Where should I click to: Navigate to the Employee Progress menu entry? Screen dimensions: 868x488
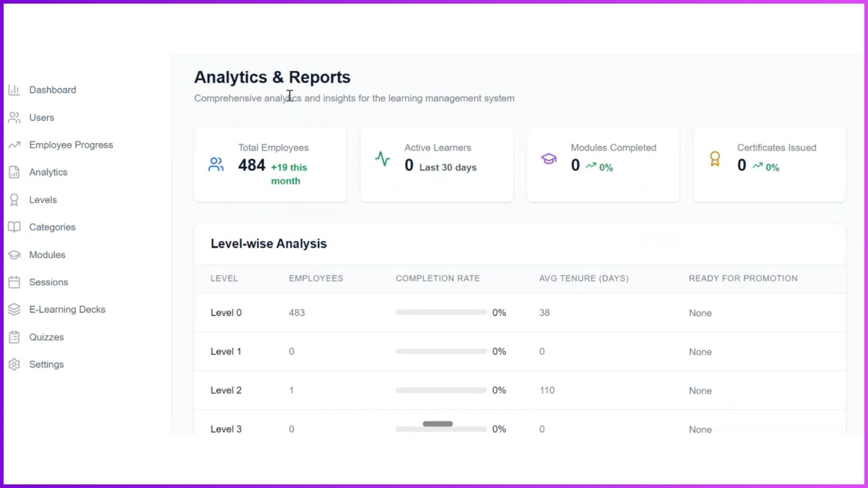tap(71, 145)
